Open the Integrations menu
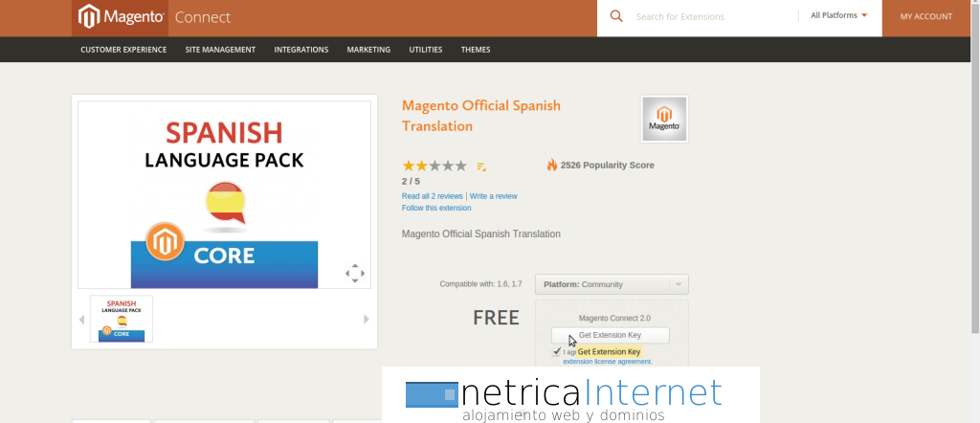The image size is (980, 423). (x=301, y=50)
